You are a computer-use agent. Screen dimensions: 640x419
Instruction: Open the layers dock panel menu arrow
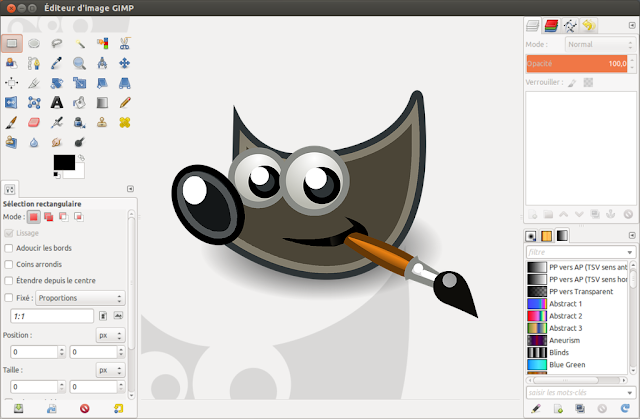tap(632, 25)
